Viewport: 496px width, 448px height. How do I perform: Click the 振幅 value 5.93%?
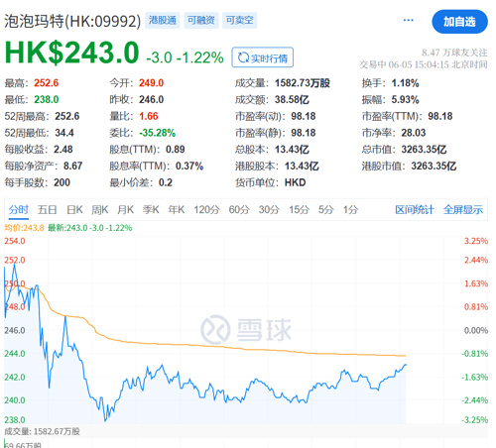(405, 99)
